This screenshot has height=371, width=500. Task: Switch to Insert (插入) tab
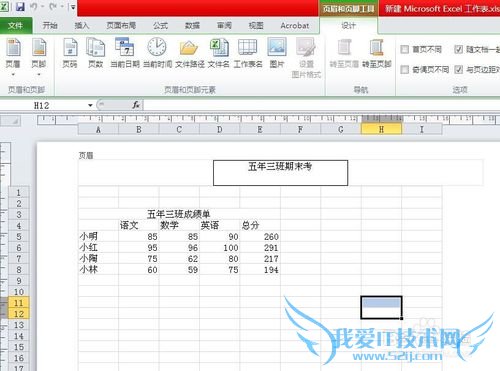82,26
